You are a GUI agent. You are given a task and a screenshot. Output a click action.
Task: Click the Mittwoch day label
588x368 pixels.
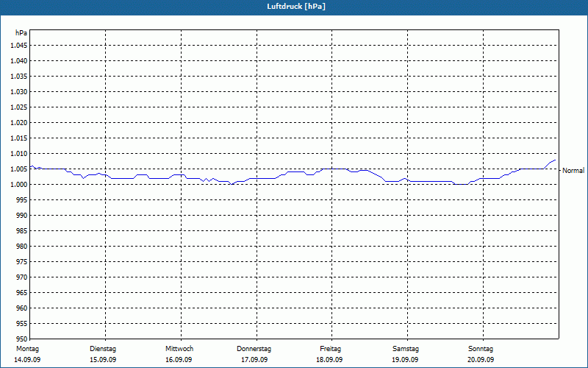[179, 349]
